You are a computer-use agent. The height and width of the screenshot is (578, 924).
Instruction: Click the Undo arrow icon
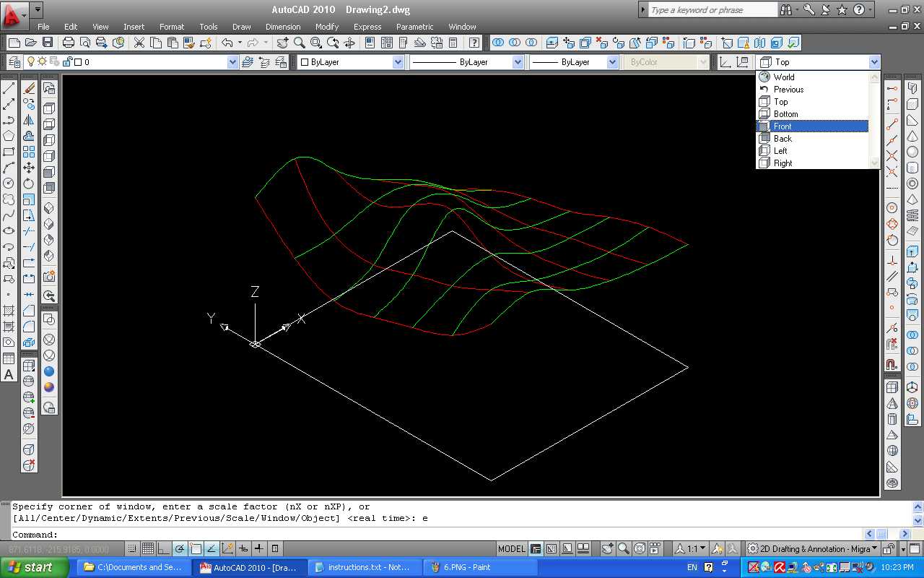[x=227, y=43]
